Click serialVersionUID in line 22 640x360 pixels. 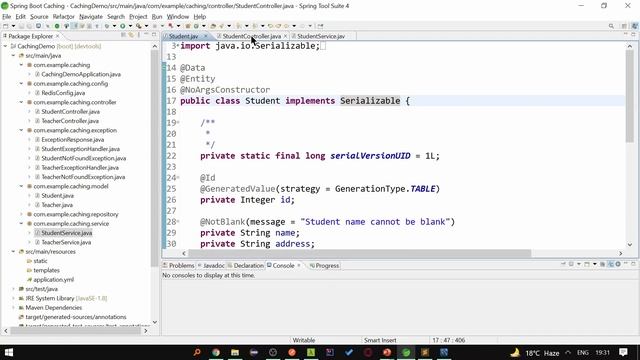370,156
